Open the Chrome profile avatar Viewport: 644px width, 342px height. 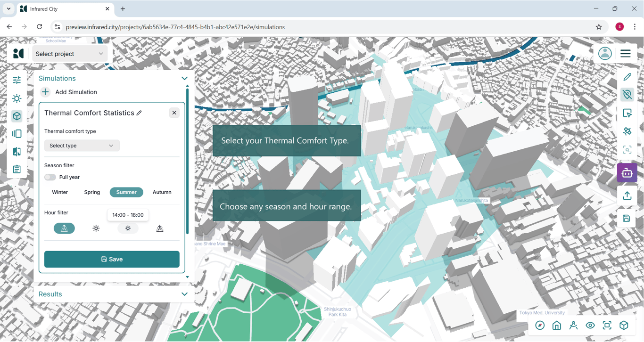pos(619,27)
